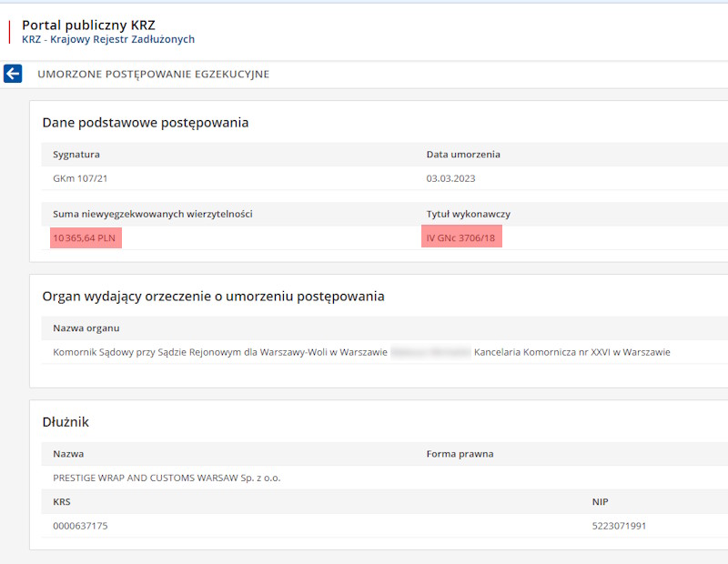Select the NIP number 5223071991
Image resolution: width=728 pixels, height=564 pixels.
(x=621, y=526)
